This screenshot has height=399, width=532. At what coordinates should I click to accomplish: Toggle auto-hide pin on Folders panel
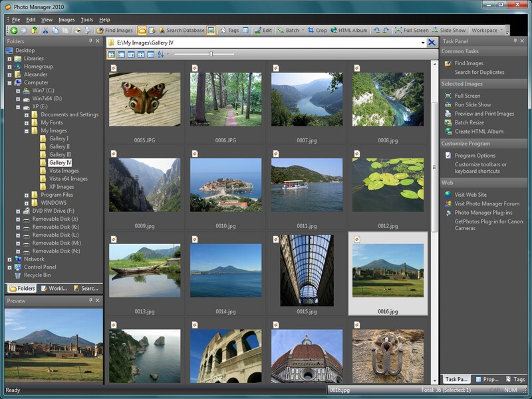(90, 41)
